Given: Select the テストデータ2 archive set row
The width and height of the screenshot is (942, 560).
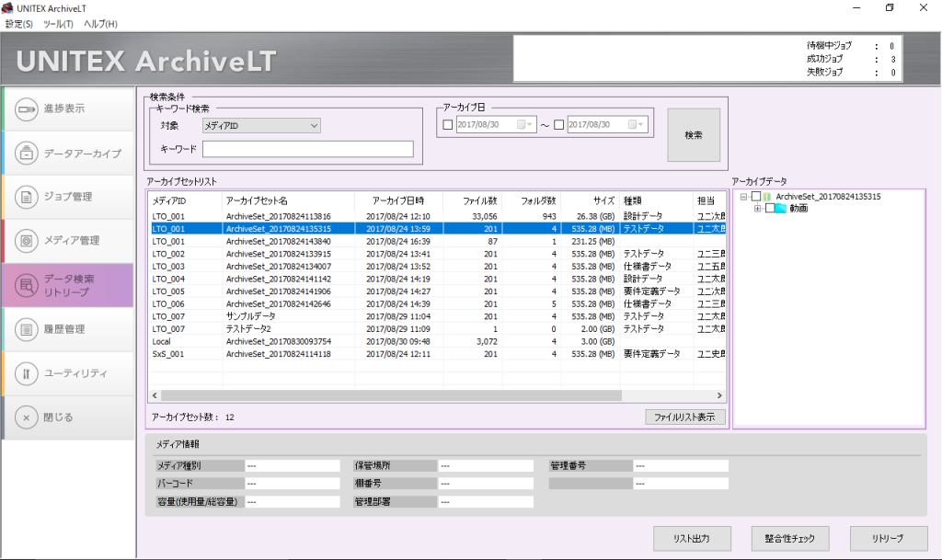Looking at the screenshot, I should pyautogui.click(x=437, y=329).
